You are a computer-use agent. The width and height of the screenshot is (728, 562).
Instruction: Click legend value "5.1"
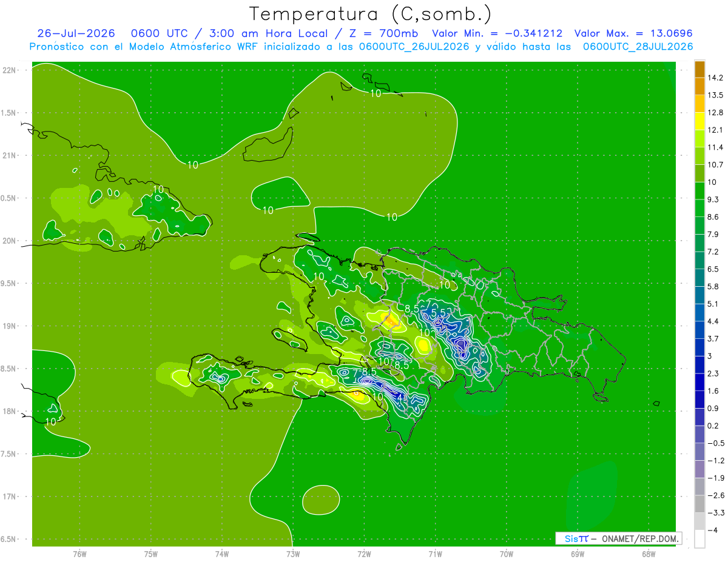tap(713, 304)
